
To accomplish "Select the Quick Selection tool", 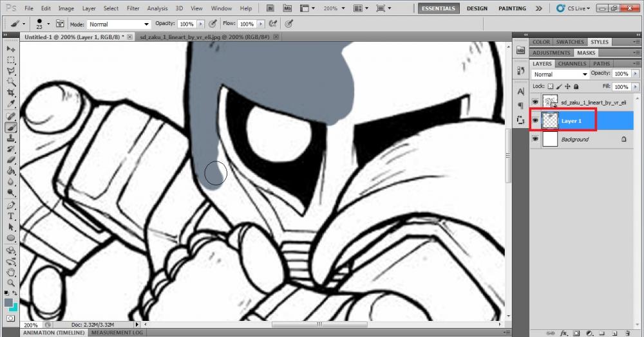I will pyautogui.click(x=11, y=82).
